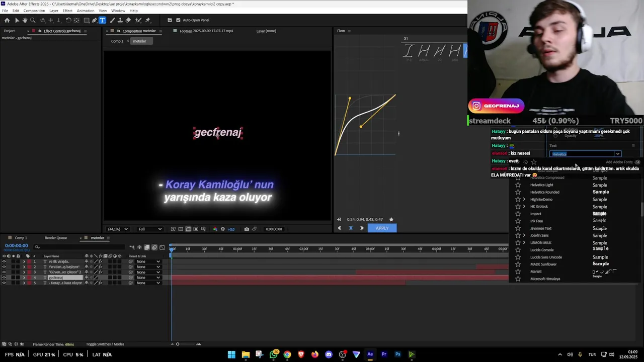Image resolution: width=644 pixels, height=362 pixels.
Task: Select the Hand tool
Action: click(25, 20)
